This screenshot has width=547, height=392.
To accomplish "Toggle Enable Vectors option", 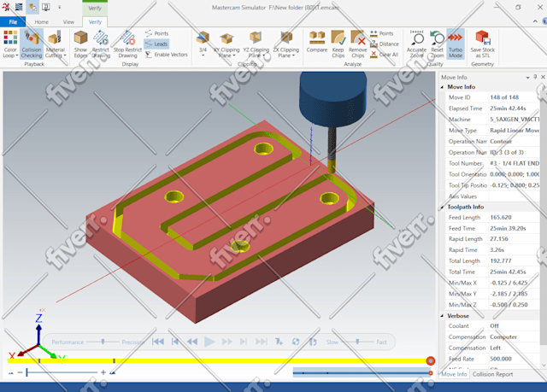I will point(167,55).
